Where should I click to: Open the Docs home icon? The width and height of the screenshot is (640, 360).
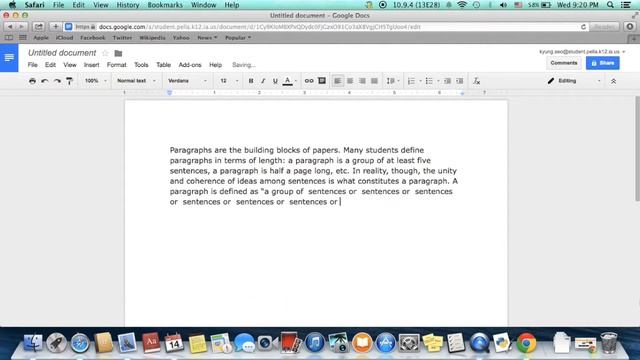9,58
